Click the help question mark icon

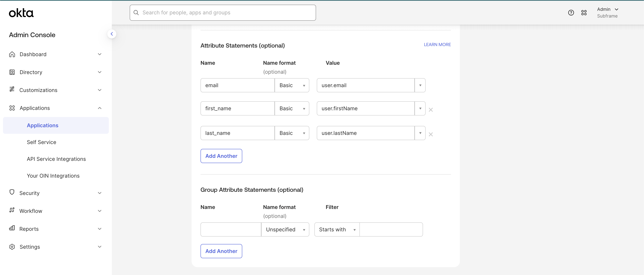point(571,13)
